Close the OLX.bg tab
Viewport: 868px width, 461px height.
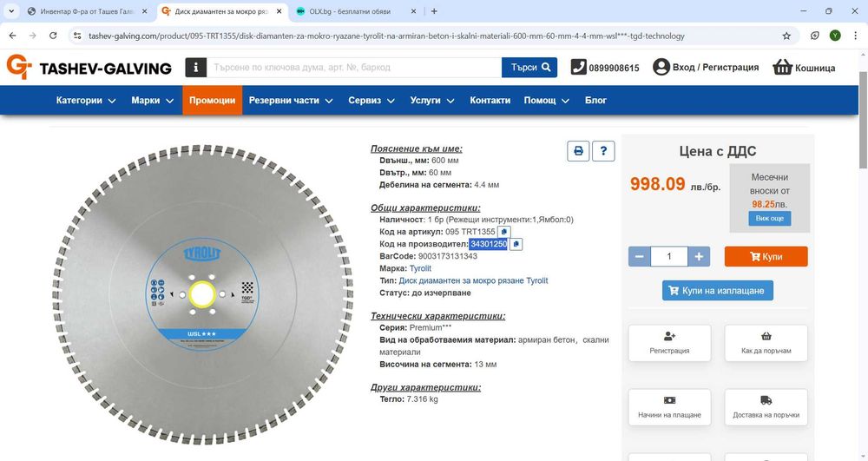pos(413,11)
